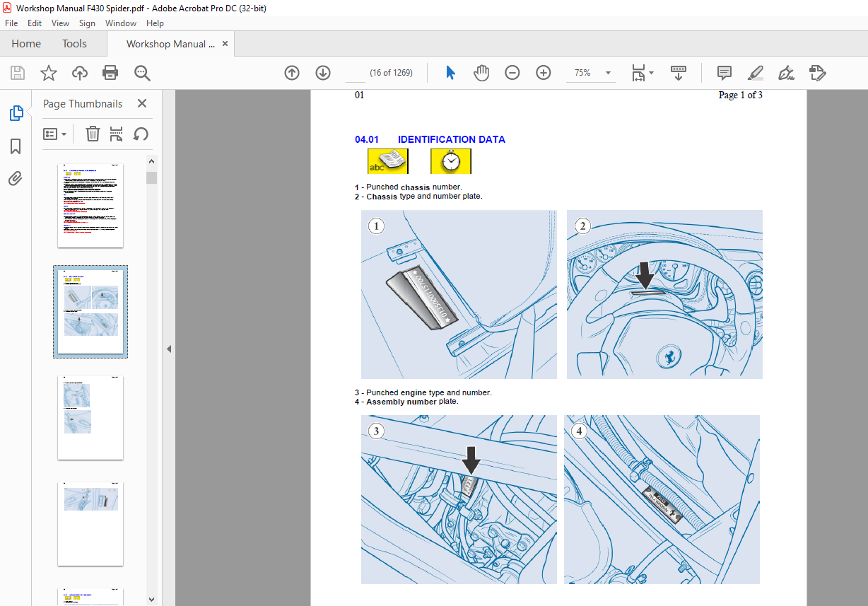The height and width of the screenshot is (606, 868).
Task: Click the (16 of 1269) page count text
Action: click(x=392, y=73)
